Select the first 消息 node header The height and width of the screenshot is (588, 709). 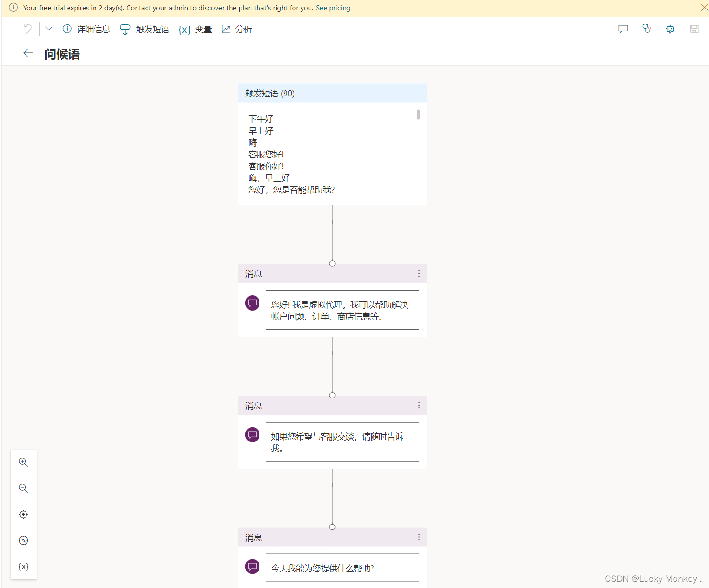[x=333, y=274]
